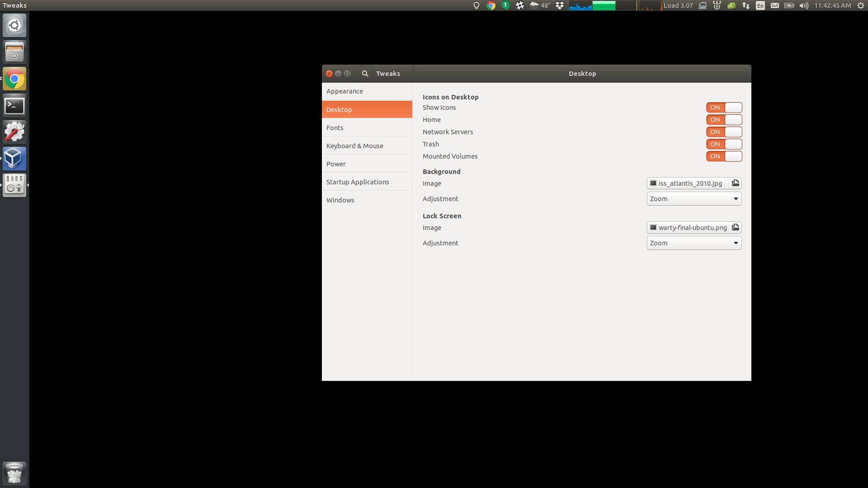This screenshot has width=868, height=488.
Task: Open file chooser icon for Lock Screen image
Action: 736,227
